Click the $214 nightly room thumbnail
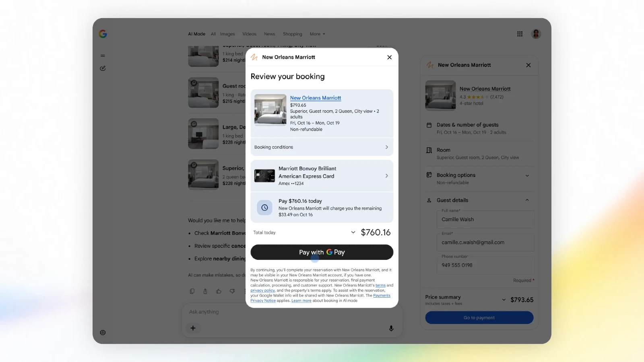This screenshot has width=644, height=362. point(203,57)
